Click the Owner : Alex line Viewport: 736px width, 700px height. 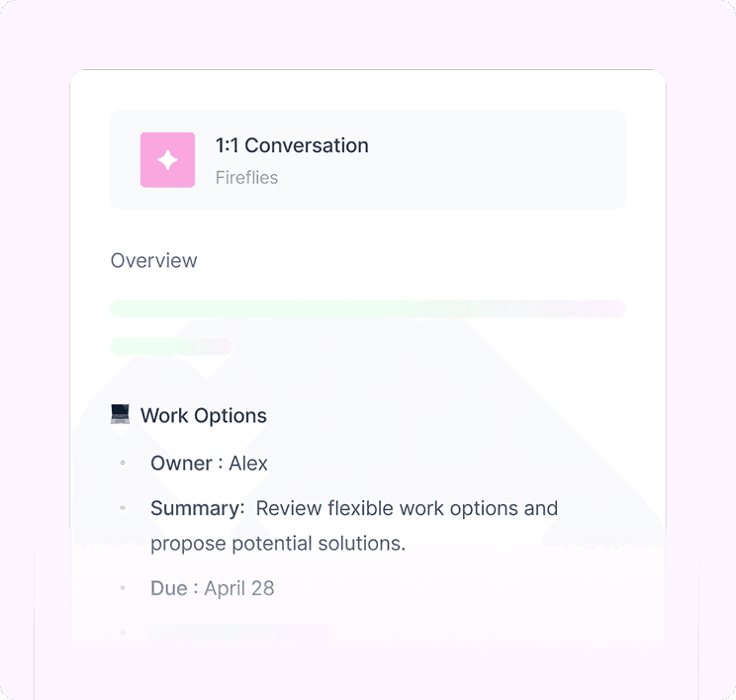coord(209,464)
